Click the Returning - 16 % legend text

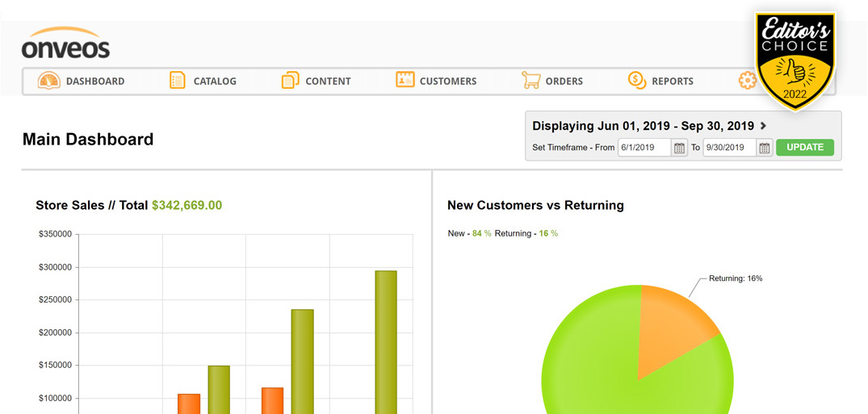526,233
